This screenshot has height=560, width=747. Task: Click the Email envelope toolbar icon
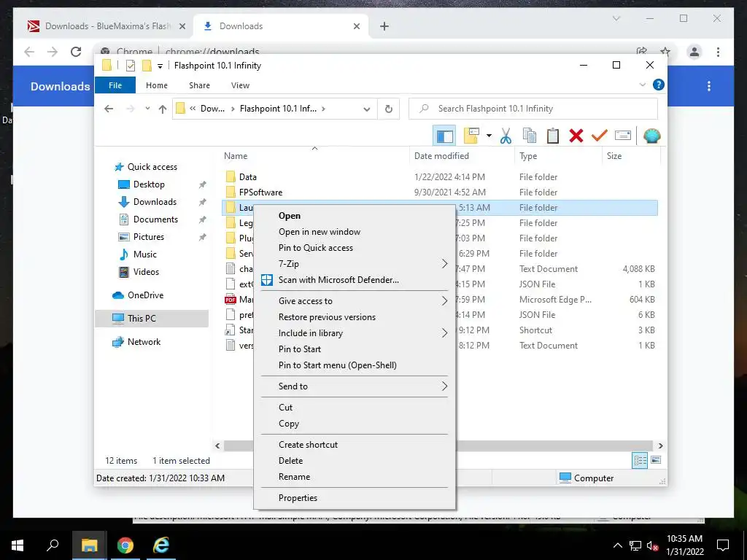pyautogui.click(x=623, y=136)
